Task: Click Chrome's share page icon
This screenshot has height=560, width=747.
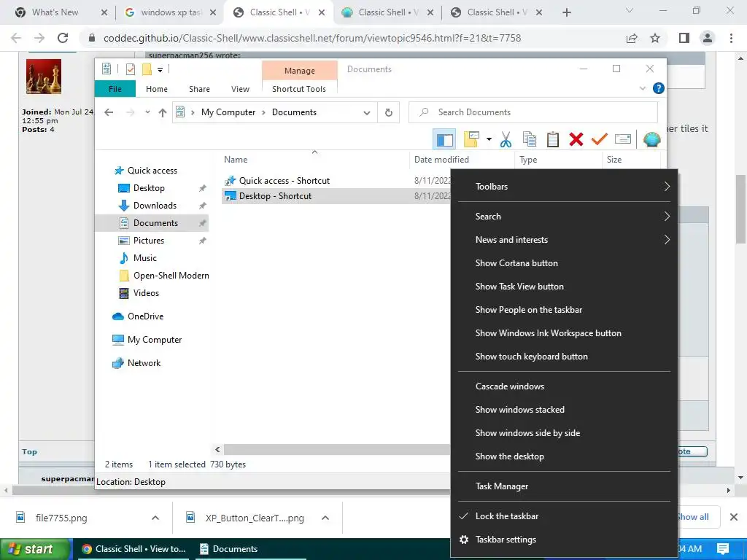Action: pos(632,38)
